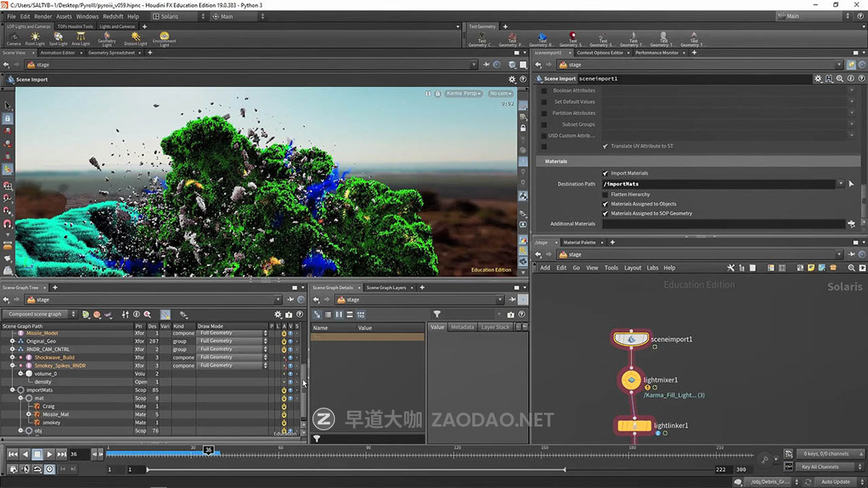
Task: Open the Metadata tab in details panel
Action: click(462, 328)
